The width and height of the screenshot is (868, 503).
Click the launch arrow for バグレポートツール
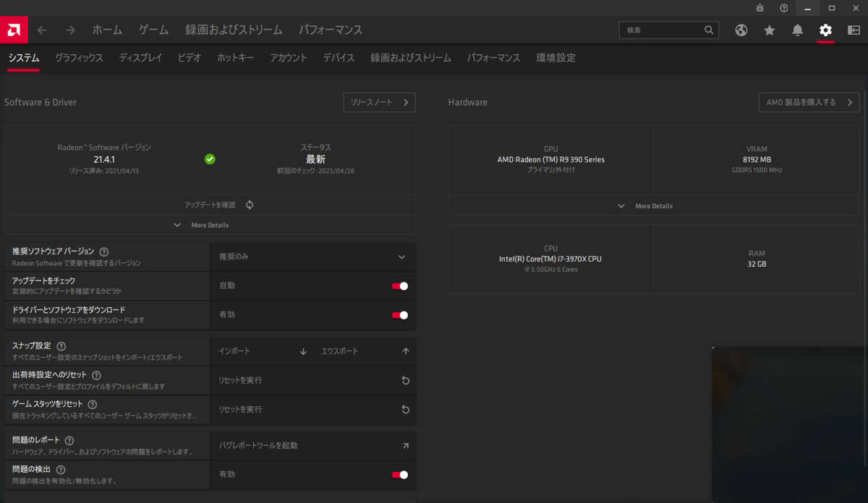pos(406,446)
